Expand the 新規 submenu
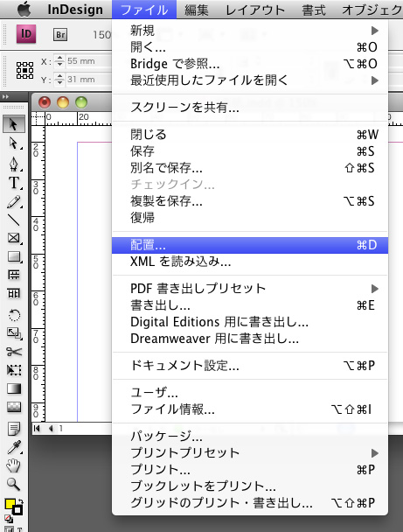Screen dimensions: 403x532 tap(374, 31)
